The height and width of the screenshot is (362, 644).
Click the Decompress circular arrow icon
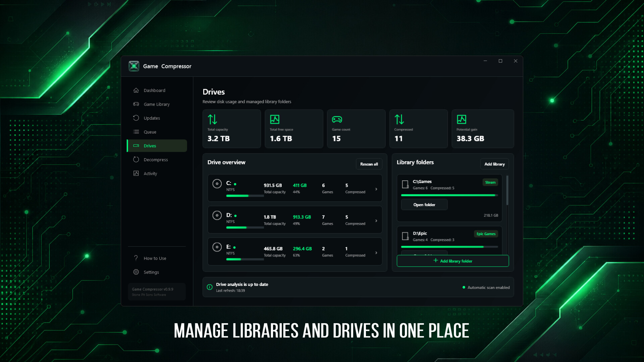click(136, 160)
